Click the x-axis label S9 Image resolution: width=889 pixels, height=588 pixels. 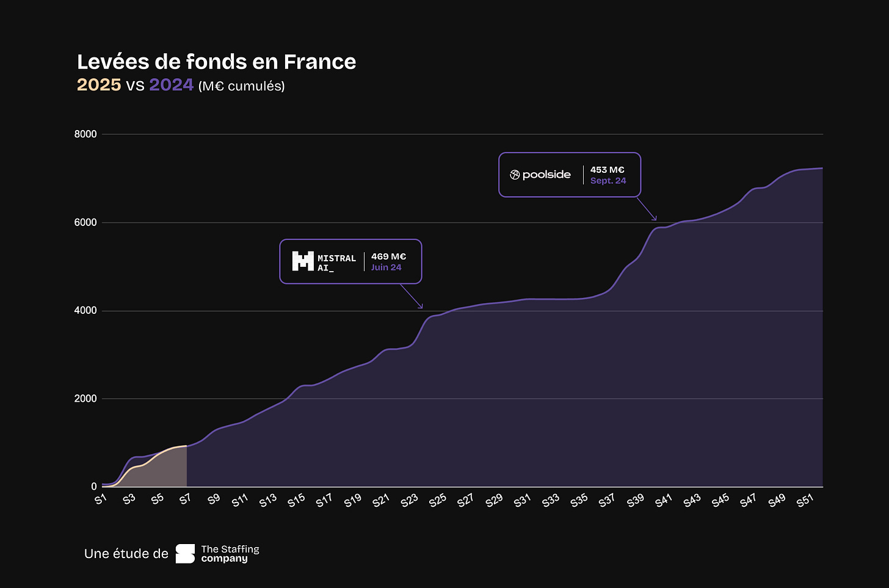[214, 499]
